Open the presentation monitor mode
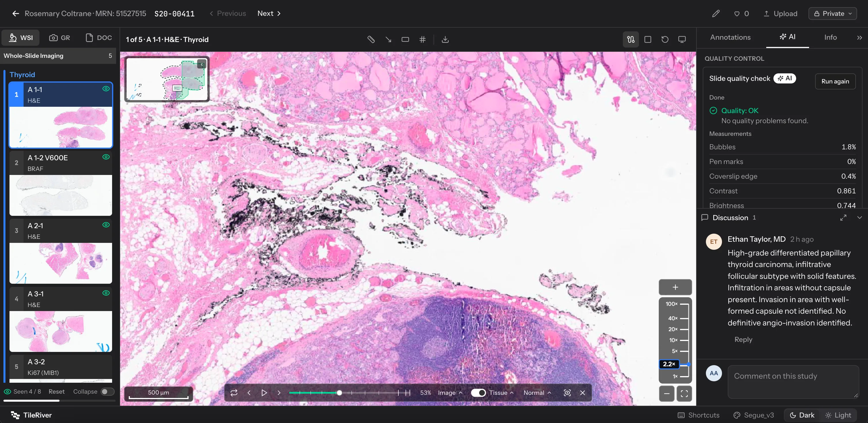Image resolution: width=868 pixels, height=423 pixels. [x=682, y=39]
